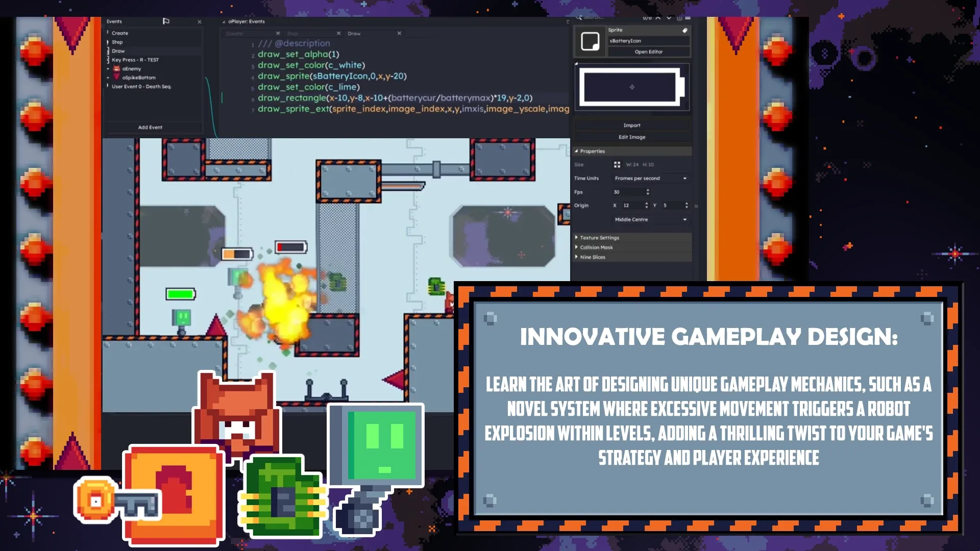Image resolution: width=980 pixels, height=551 pixels.
Task: Click the Open Editor button
Action: coord(648,52)
